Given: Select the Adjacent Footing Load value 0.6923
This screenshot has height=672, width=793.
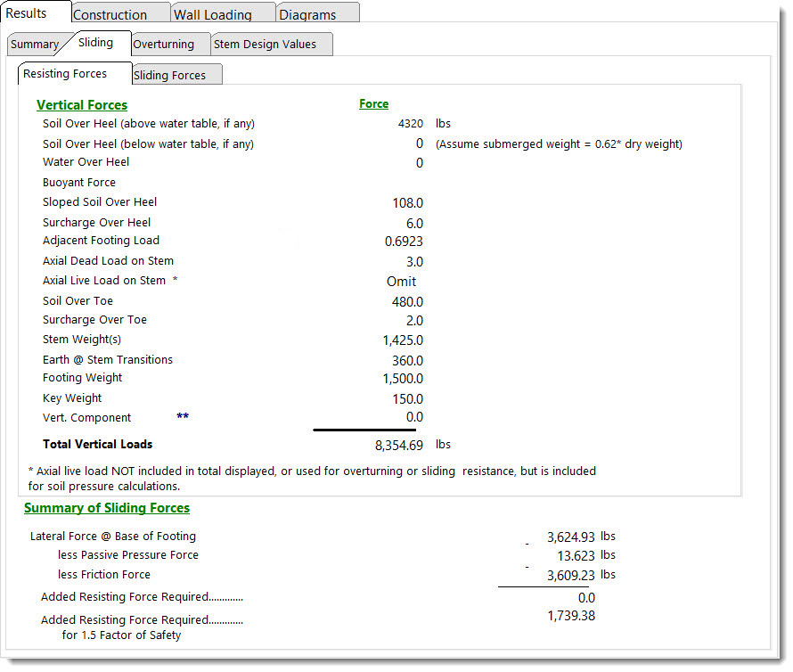Looking at the screenshot, I should pyautogui.click(x=404, y=242).
